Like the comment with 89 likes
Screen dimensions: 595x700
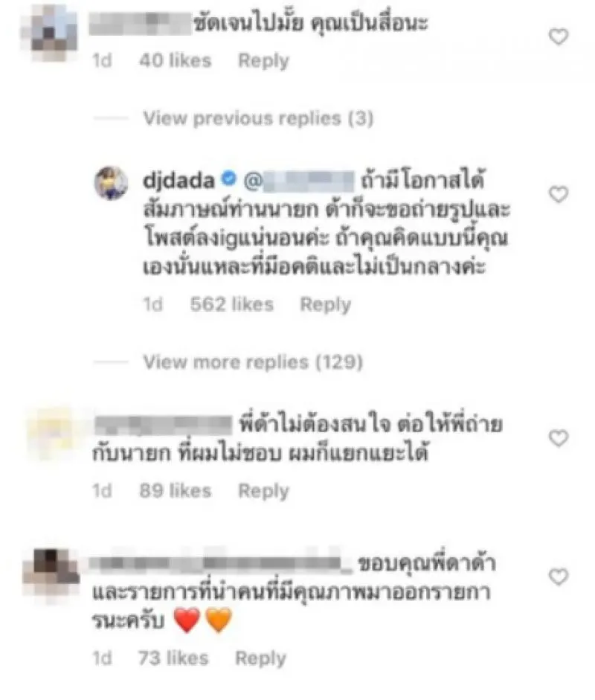tap(558, 438)
